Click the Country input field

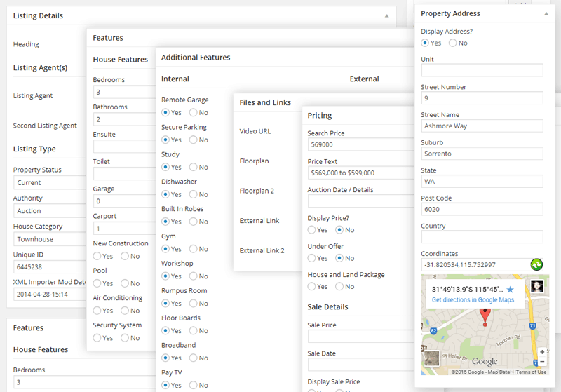[482, 237]
